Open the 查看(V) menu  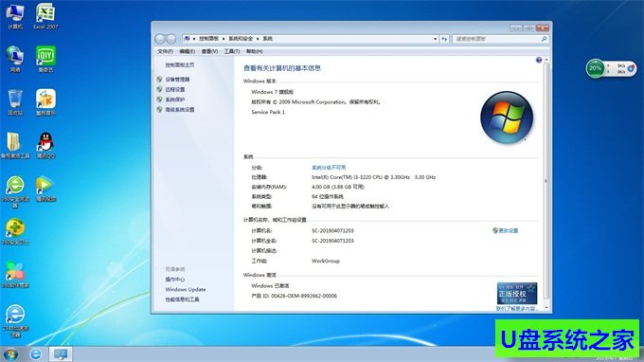(209, 51)
